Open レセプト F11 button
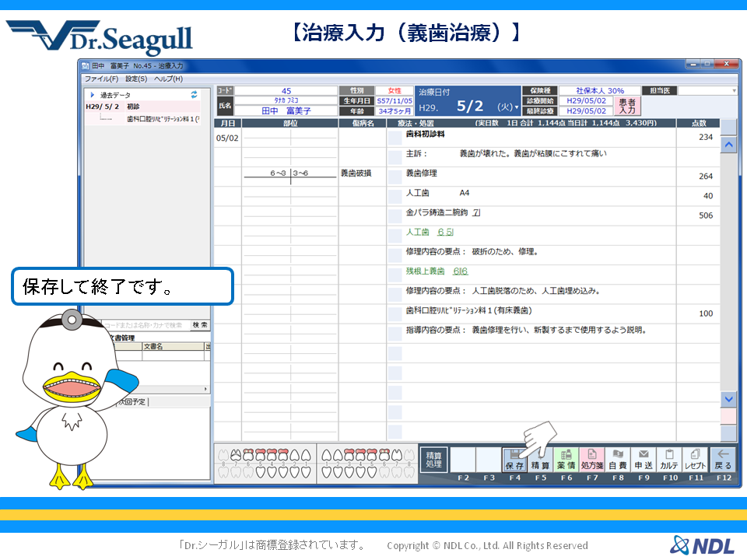The width and height of the screenshot is (747, 560). pos(695,460)
